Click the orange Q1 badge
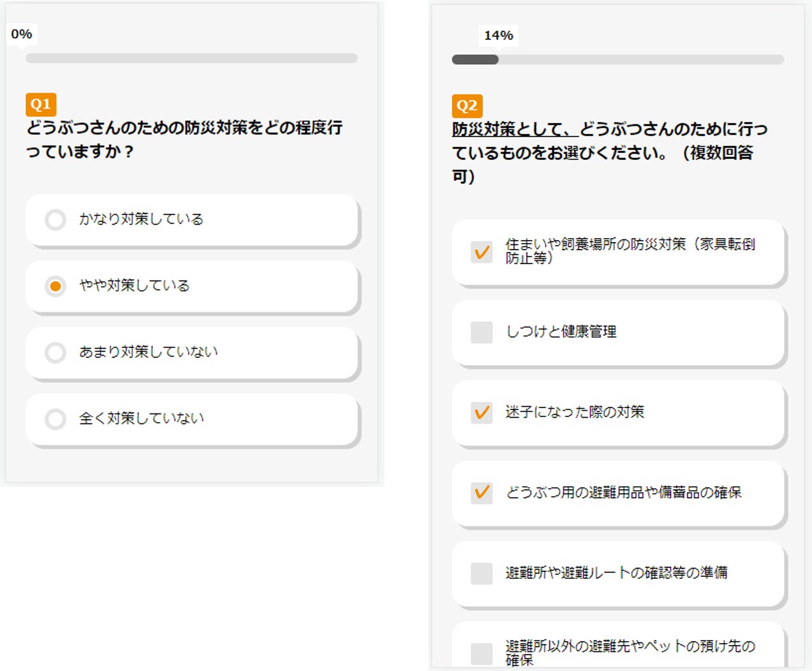 click(x=41, y=105)
